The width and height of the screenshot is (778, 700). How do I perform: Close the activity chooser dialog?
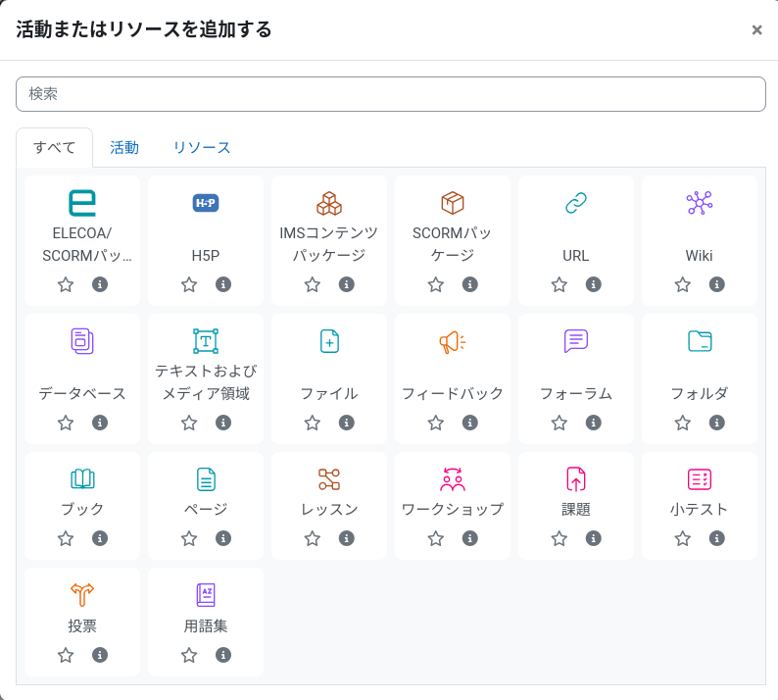click(x=756, y=30)
